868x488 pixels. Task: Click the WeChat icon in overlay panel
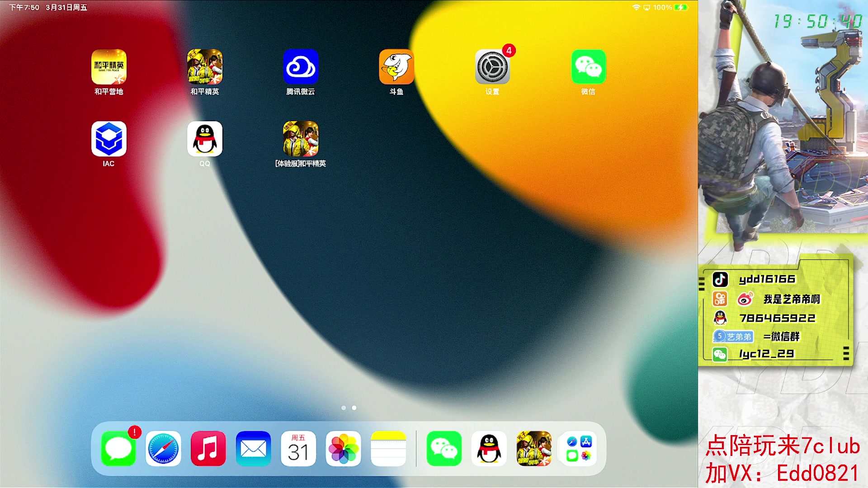720,354
